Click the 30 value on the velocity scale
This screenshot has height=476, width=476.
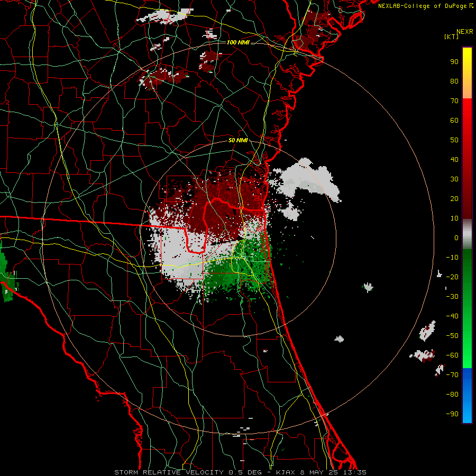pyautogui.click(x=454, y=179)
